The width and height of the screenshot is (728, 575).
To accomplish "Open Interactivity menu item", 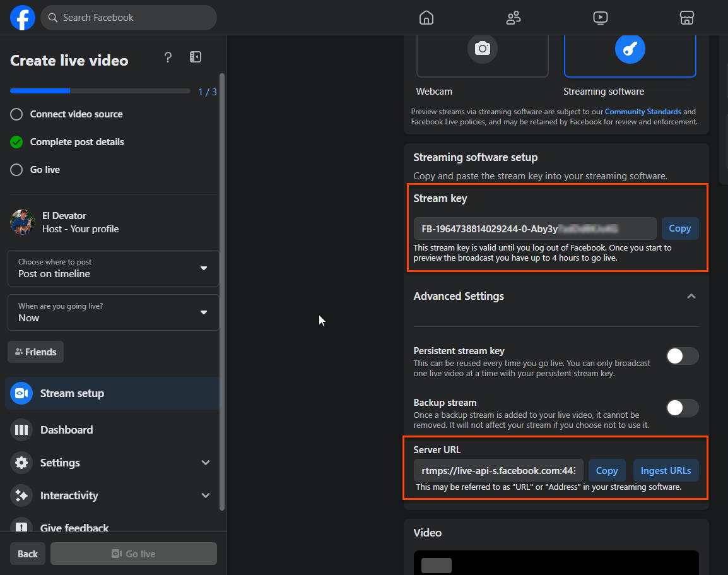I will 112,495.
